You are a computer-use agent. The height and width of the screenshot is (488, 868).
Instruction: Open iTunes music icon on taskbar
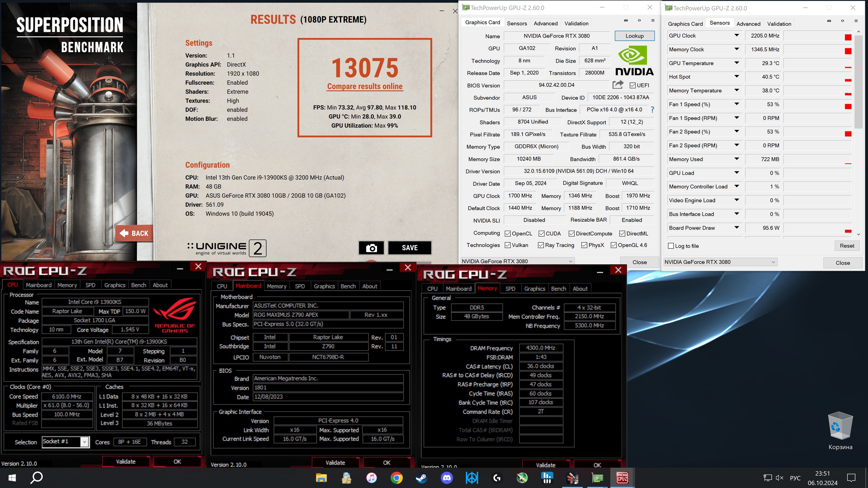point(372,478)
